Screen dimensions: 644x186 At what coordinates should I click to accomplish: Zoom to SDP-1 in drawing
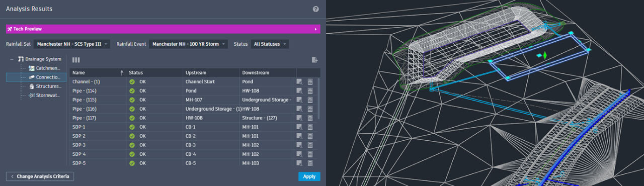pos(300,127)
